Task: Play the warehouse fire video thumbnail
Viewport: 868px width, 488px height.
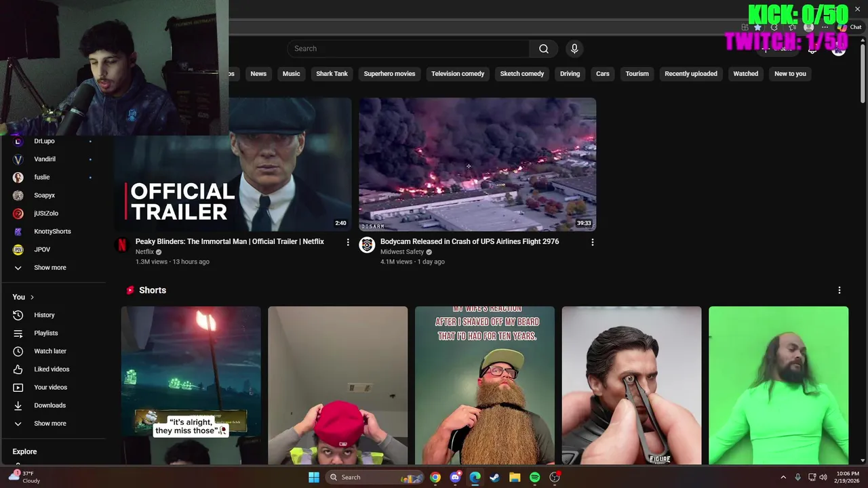Action: (477, 165)
